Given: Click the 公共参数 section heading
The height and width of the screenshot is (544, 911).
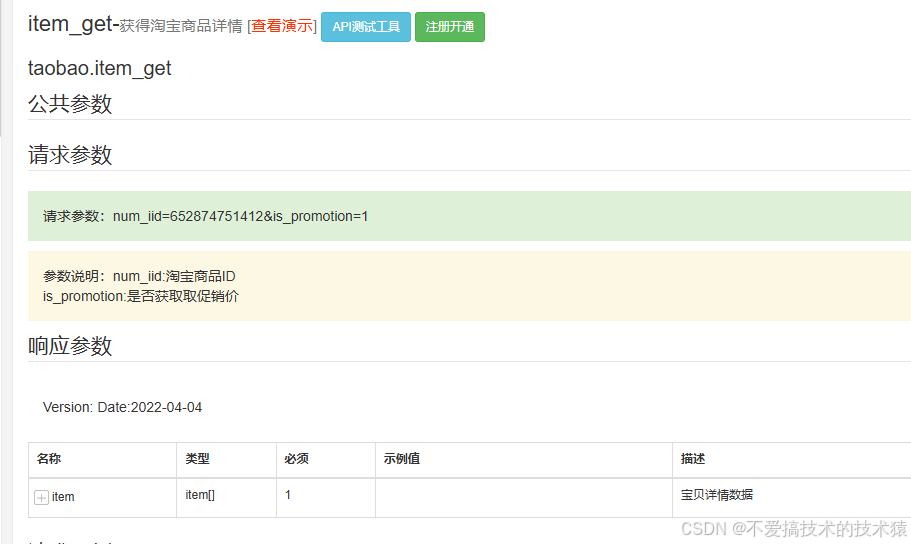Looking at the screenshot, I should point(70,104).
